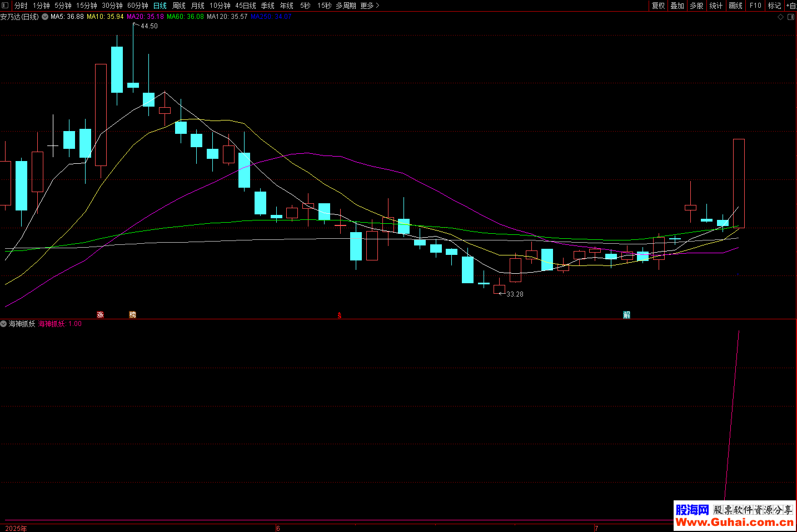
Task: Open the 统计 statistics tool
Action: tap(716, 6)
